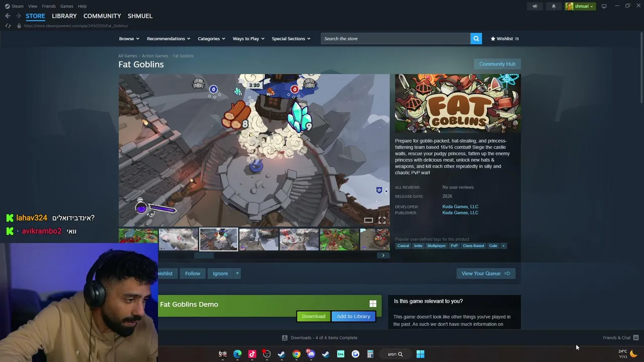Select the Multiplayer tag
Viewport: 644px width, 362px height.
tap(436, 246)
